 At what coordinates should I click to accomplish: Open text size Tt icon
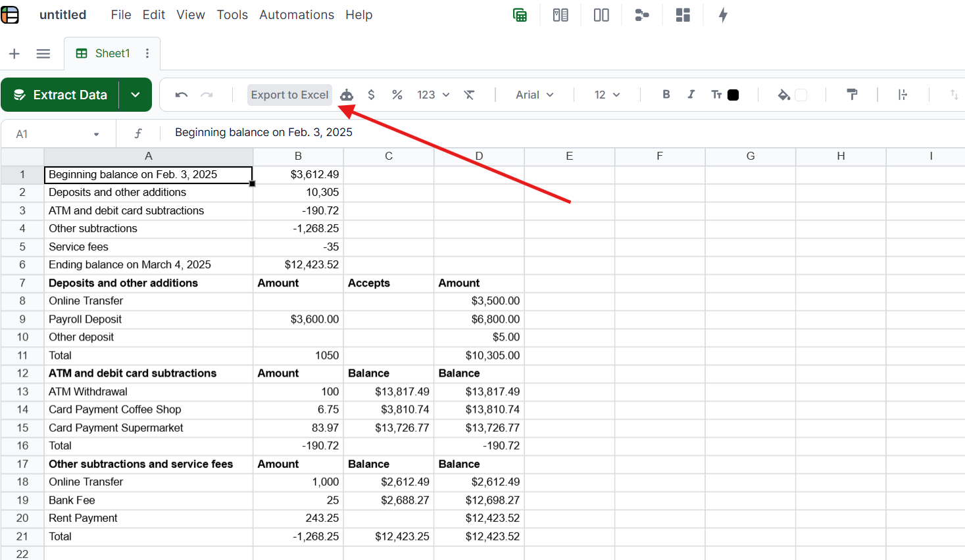tap(716, 95)
